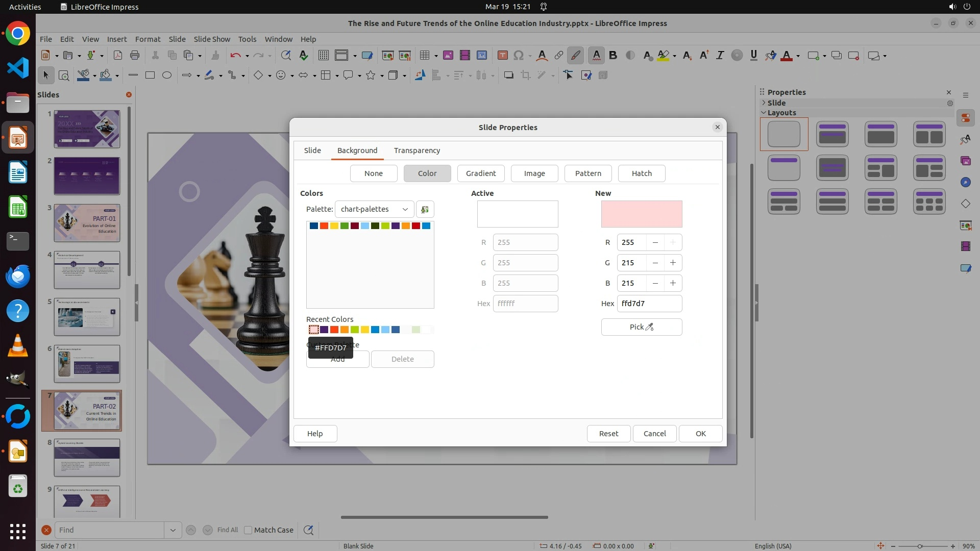Image resolution: width=980 pixels, height=551 pixels.
Task: Open the Palette chart-palettes dropdown
Action: click(374, 209)
